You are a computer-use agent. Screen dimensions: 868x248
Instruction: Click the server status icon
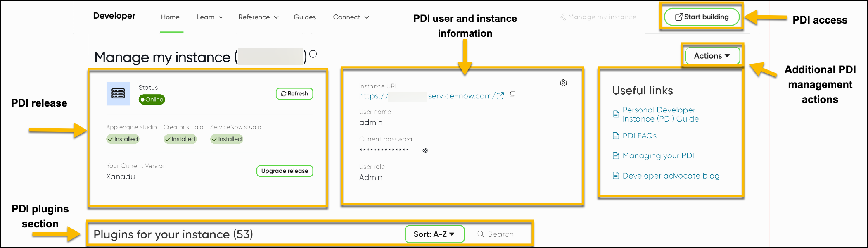click(x=118, y=93)
